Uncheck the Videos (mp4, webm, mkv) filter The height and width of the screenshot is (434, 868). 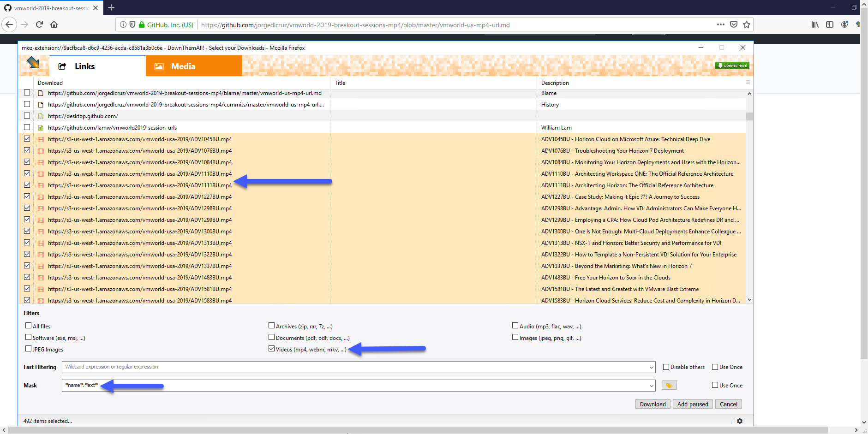(272, 349)
